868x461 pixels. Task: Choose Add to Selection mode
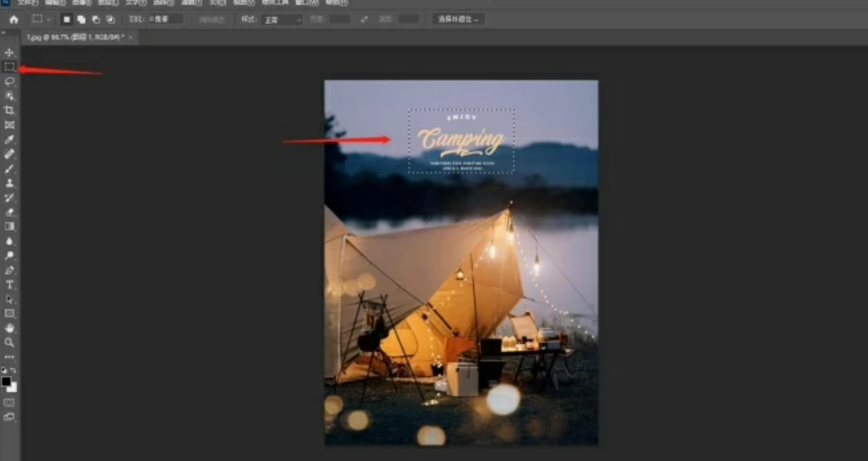[x=81, y=20]
